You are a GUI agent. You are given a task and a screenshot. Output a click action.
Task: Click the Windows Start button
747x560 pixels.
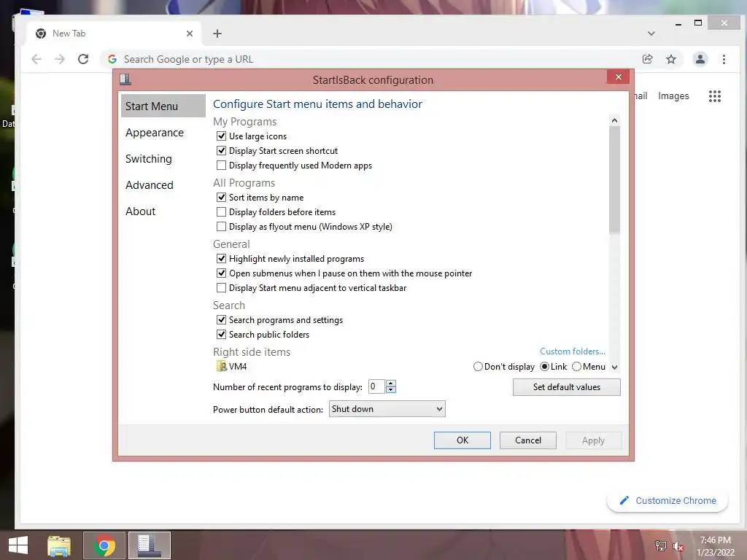point(18,545)
